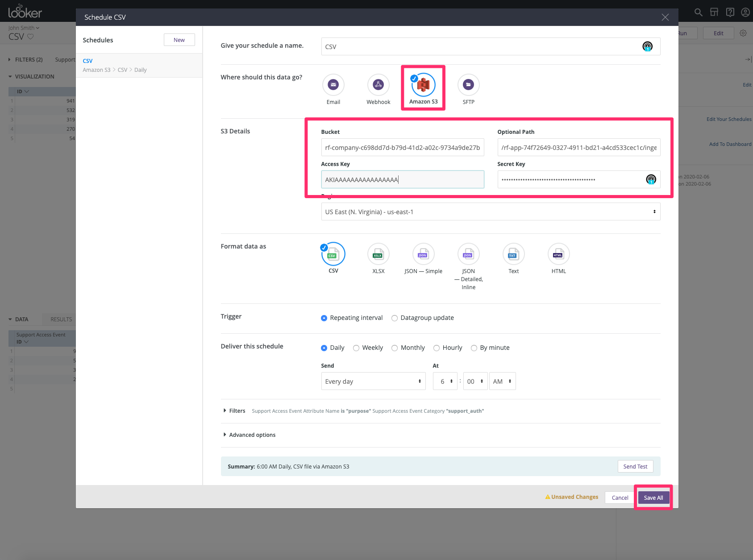Choose CSV format icon

[x=333, y=254]
